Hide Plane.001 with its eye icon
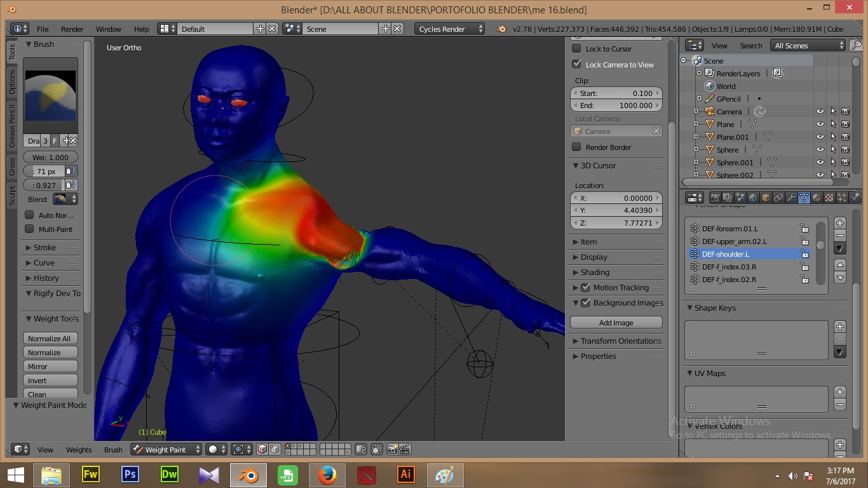Screen dimensions: 868x488 pos(820,137)
